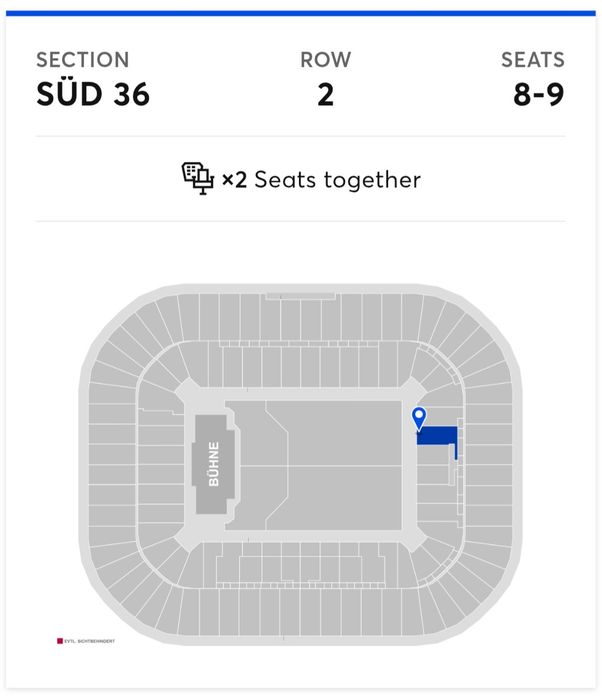Click the ×2 Seats together label
Viewport: 602px width, 699px height.
pyautogui.click(x=322, y=180)
